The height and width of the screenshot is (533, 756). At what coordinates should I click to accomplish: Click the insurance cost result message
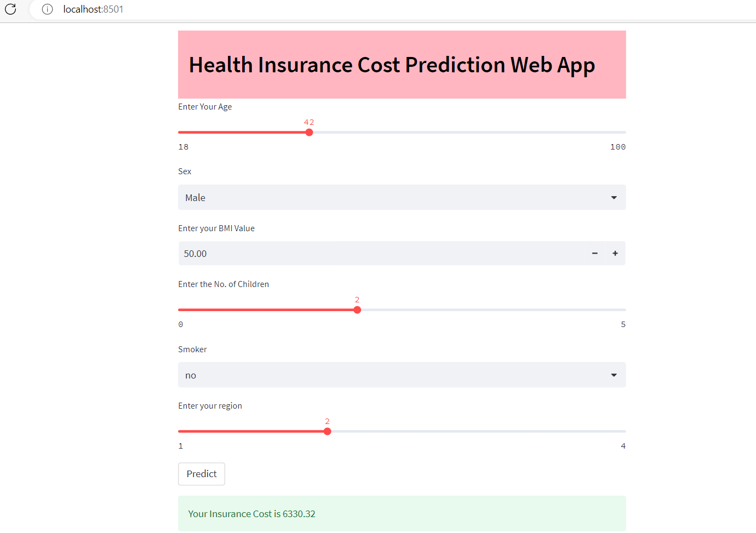click(251, 513)
